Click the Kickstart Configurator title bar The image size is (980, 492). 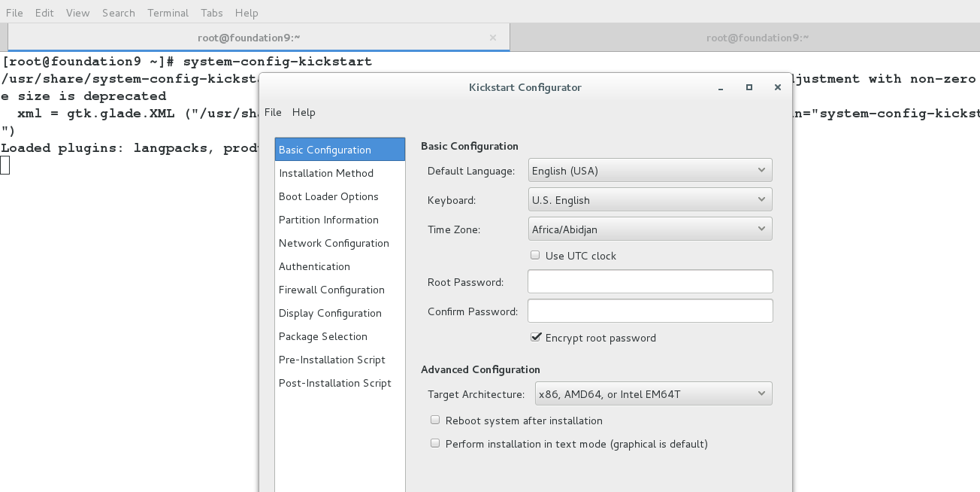tap(525, 87)
